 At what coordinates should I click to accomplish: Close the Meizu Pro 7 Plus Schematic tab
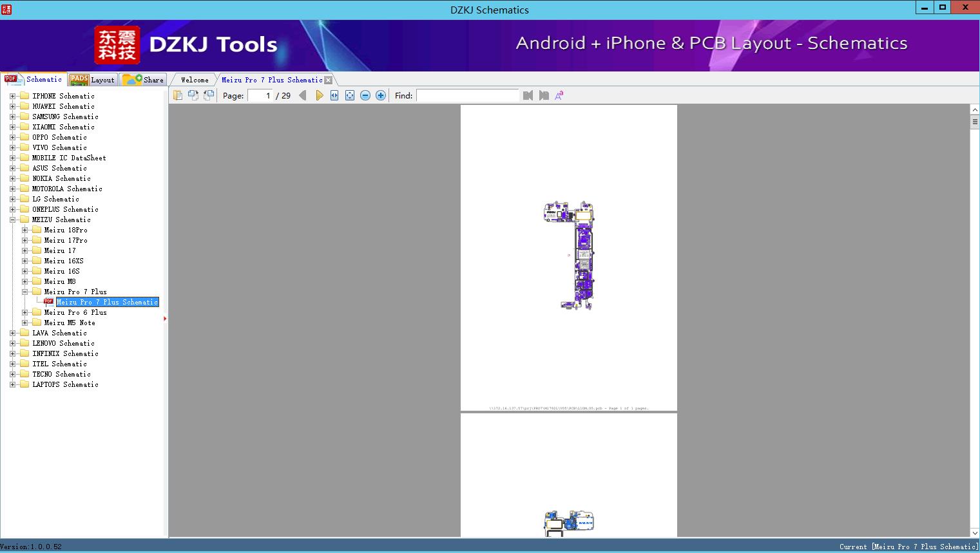(x=329, y=80)
